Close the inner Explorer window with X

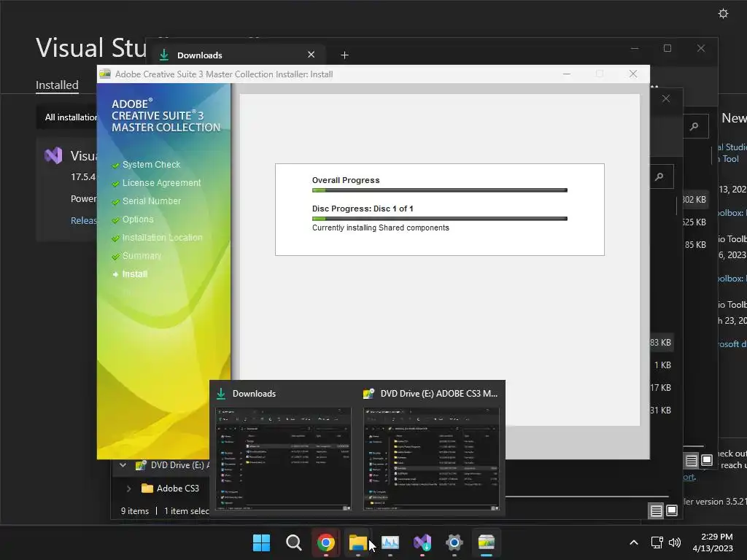tap(666, 98)
